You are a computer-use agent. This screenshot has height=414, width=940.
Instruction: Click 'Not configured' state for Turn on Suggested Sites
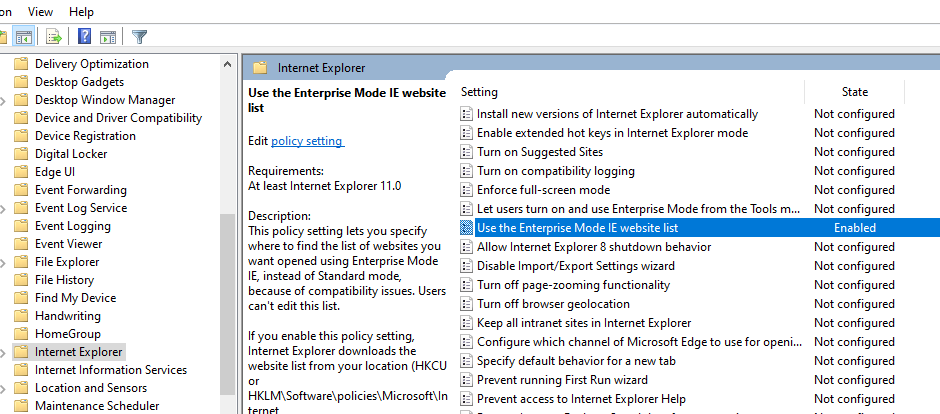(854, 152)
